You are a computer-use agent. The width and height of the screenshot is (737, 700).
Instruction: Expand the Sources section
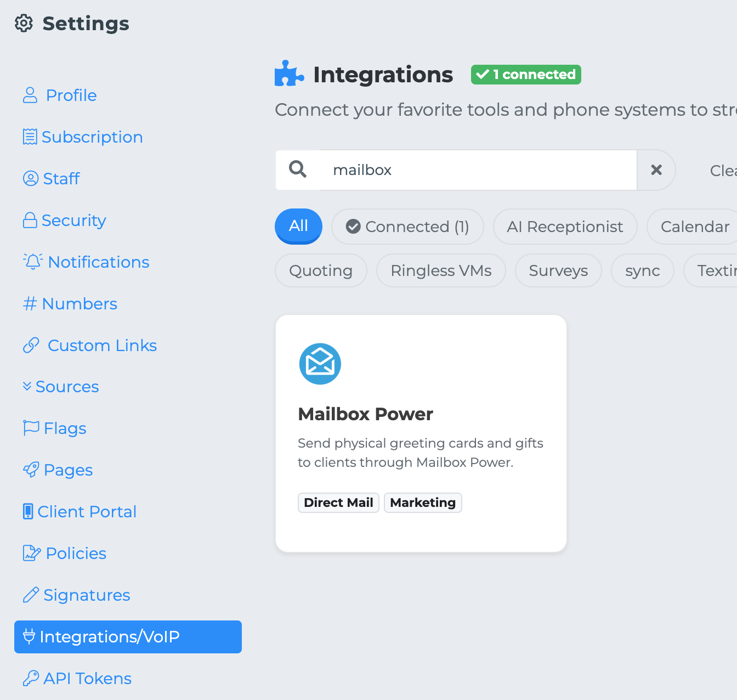tap(61, 387)
